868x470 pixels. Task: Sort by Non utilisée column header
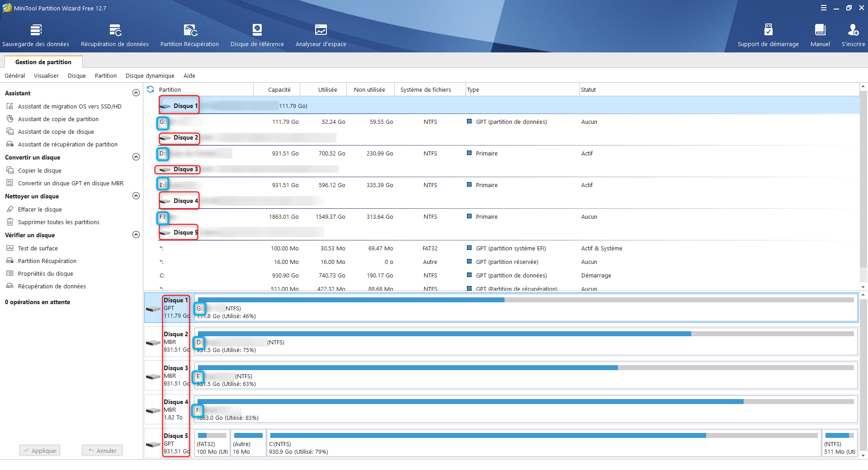[370, 89]
